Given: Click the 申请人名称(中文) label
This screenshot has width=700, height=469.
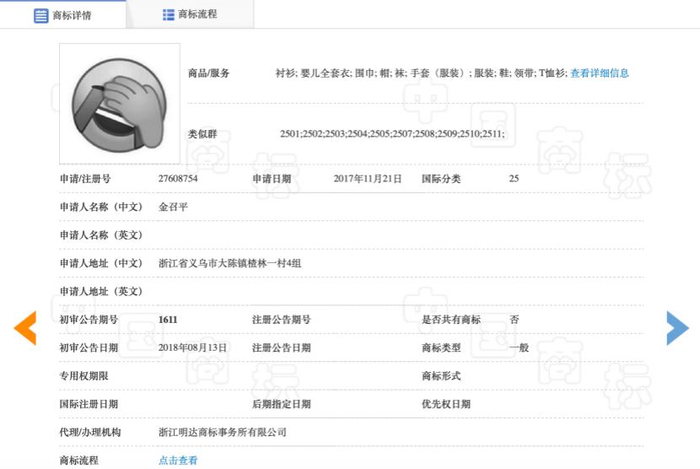Looking at the screenshot, I should pos(101,207).
